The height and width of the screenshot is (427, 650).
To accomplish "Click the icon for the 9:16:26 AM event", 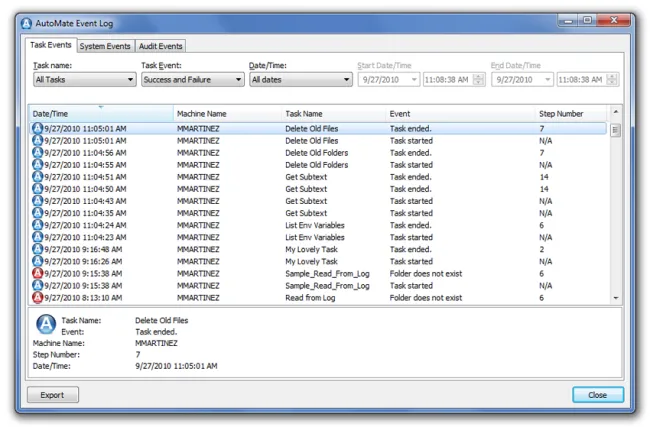I will (37, 261).
